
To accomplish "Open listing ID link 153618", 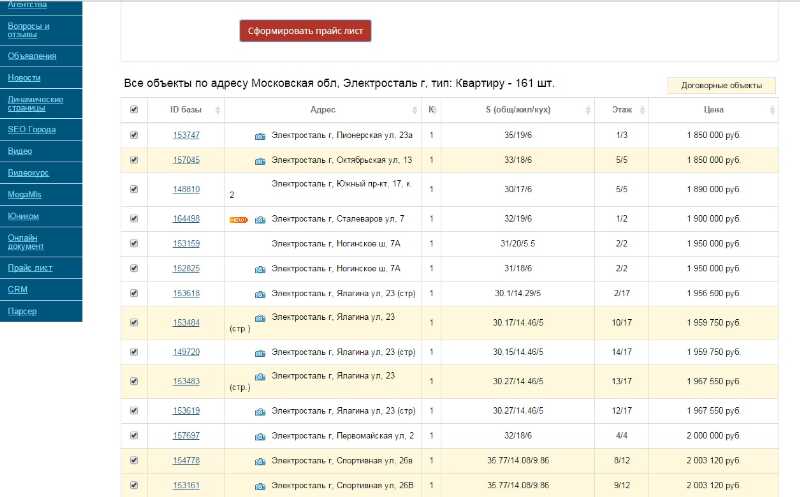I will pyautogui.click(x=186, y=293).
